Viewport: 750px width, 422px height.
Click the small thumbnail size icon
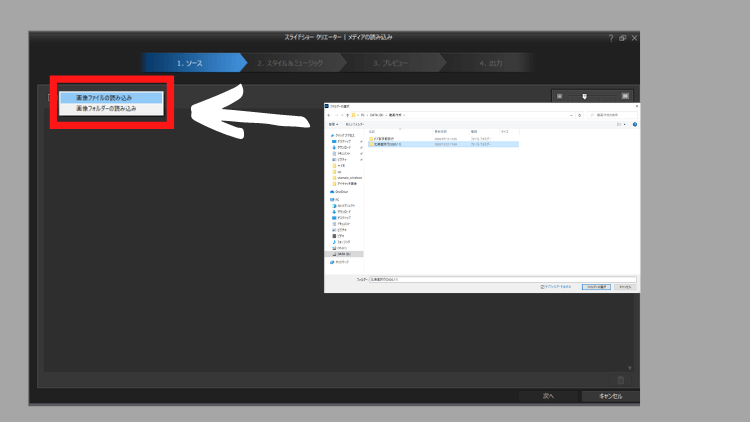560,96
